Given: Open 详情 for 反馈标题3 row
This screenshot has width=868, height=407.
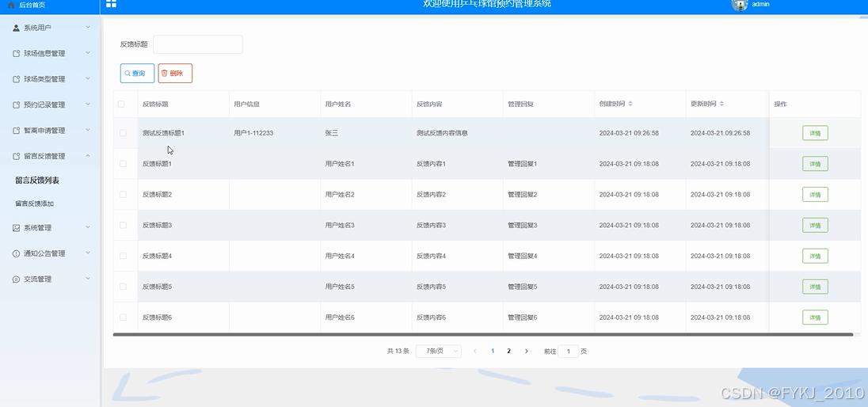Looking at the screenshot, I should [x=815, y=226].
